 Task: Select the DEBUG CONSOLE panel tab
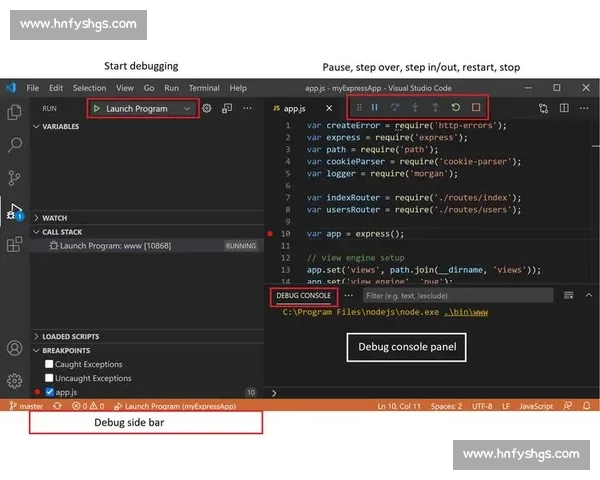[303, 296]
